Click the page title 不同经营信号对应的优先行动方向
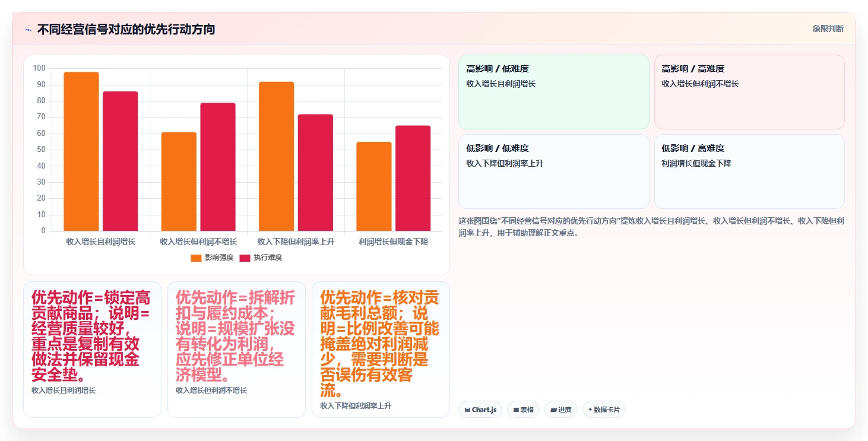Viewport: 868px width, 441px height. tap(126, 29)
